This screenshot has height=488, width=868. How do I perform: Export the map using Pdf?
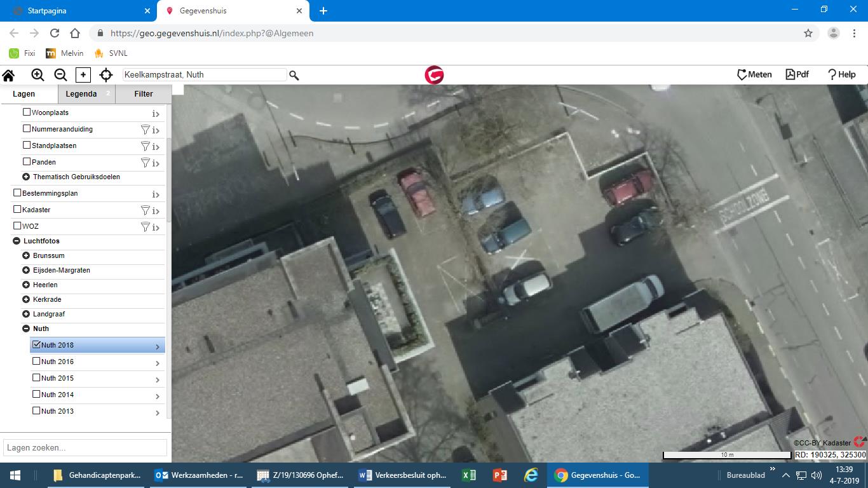797,74
